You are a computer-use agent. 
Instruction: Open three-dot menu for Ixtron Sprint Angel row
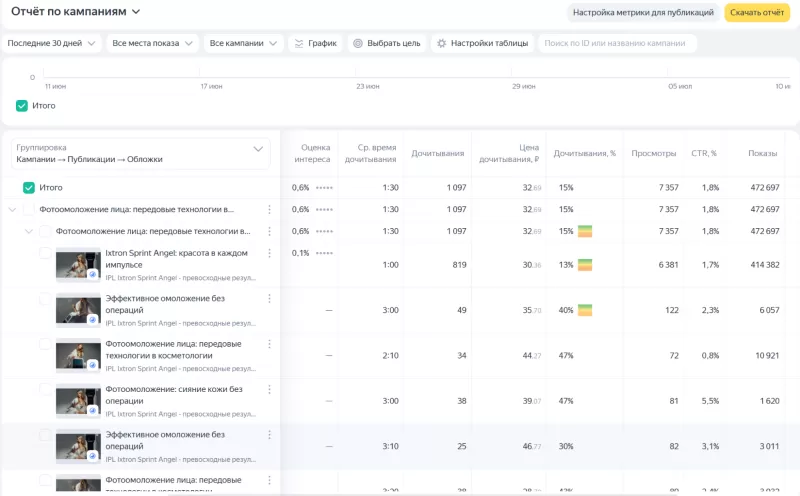point(269,254)
